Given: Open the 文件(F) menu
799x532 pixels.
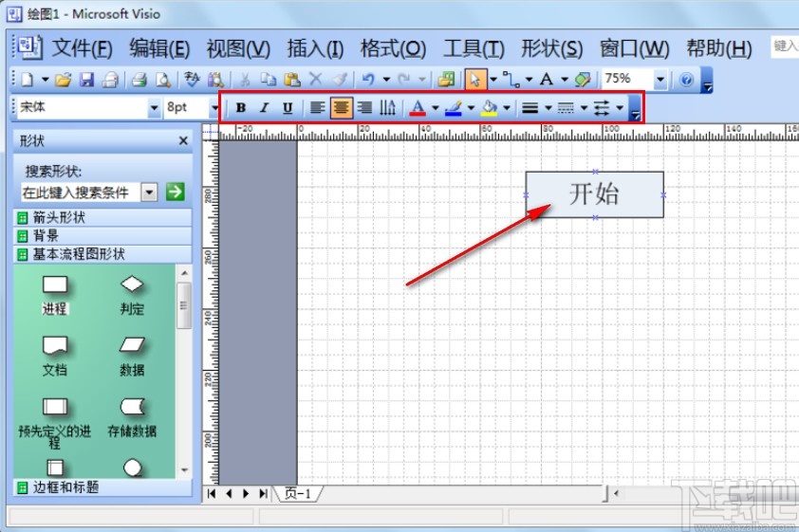Looking at the screenshot, I should click(x=82, y=49).
